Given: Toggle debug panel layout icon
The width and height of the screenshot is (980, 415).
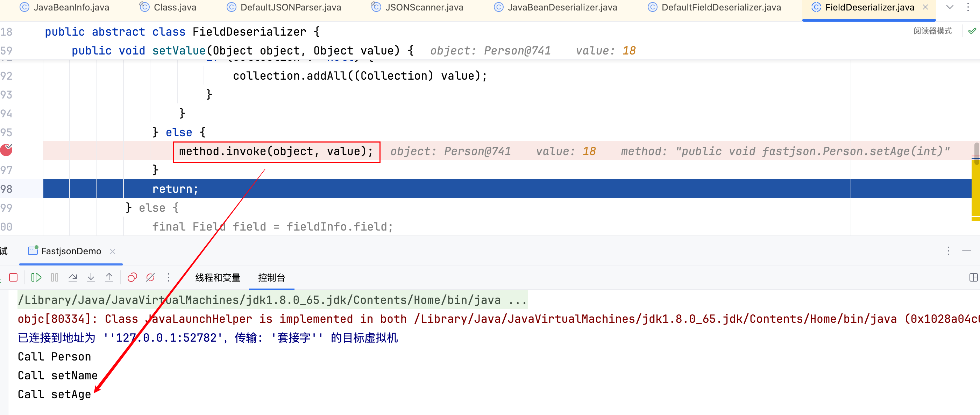Looking at the screenshot, I should (973, 277).
